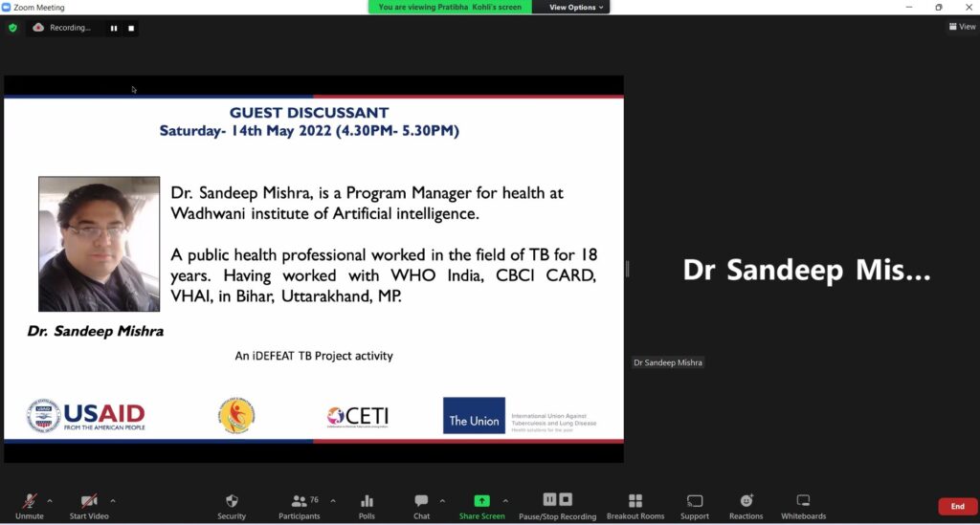Start Video camera toggle
The width and height of the screenshot is (980, 525).
(89, 501)
